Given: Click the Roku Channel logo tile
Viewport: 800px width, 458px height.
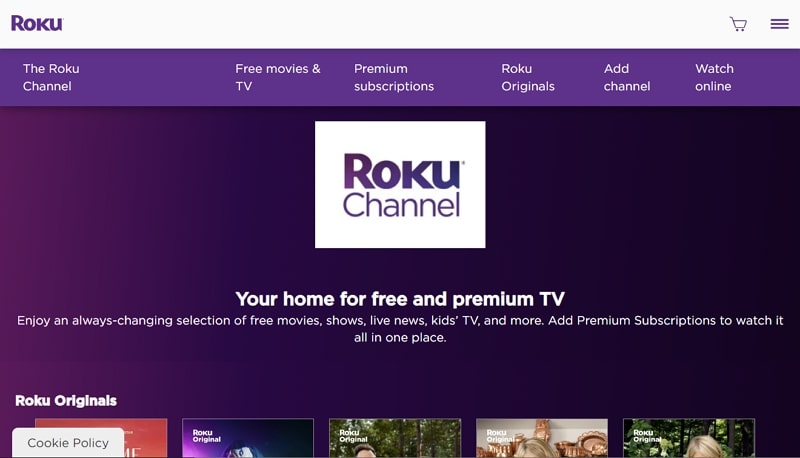Looking at the screenshot, I should click(x=400, y=185).
